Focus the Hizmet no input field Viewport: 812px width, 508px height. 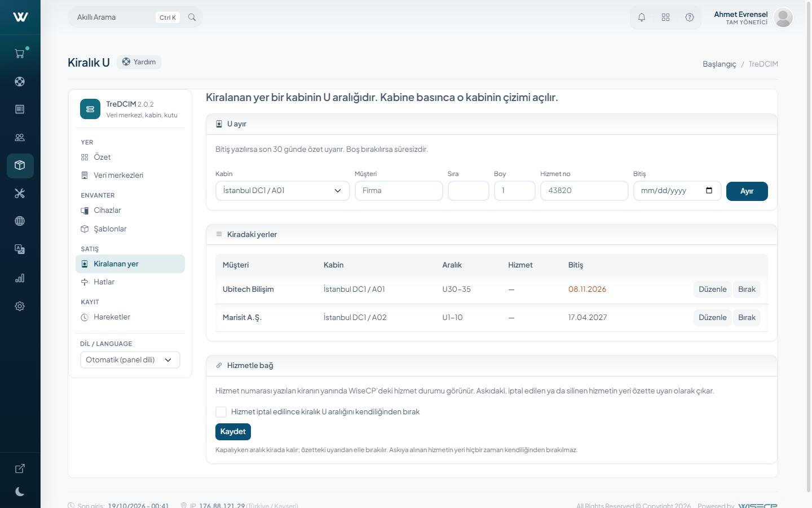(x=584, y=191)
